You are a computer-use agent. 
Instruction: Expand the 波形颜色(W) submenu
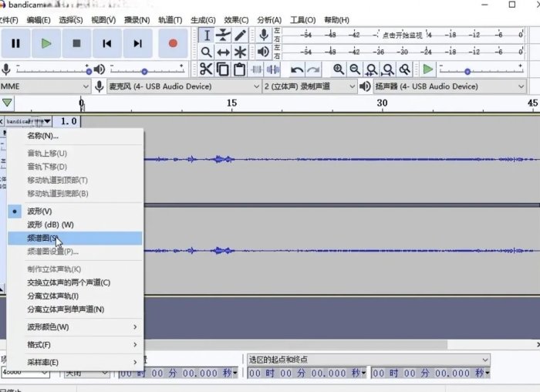48,326
